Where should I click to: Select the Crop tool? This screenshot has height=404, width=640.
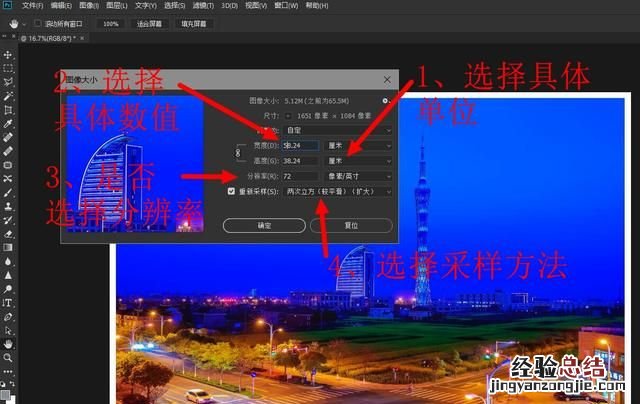point(8,110)
